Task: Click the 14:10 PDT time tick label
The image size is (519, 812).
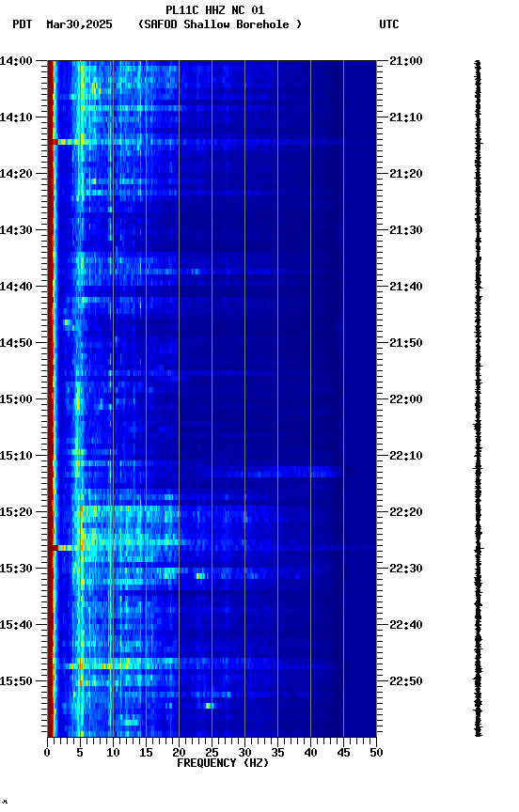Action: click(x=16, y=117)
